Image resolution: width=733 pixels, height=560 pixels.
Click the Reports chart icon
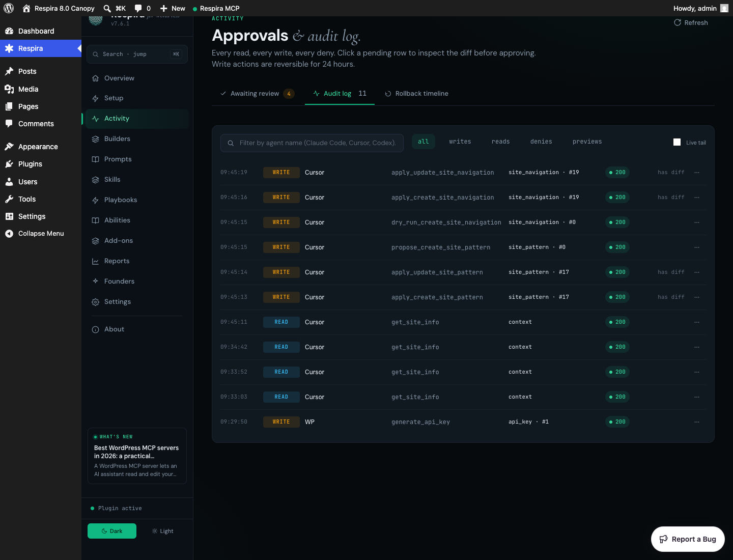click(95, 261)
